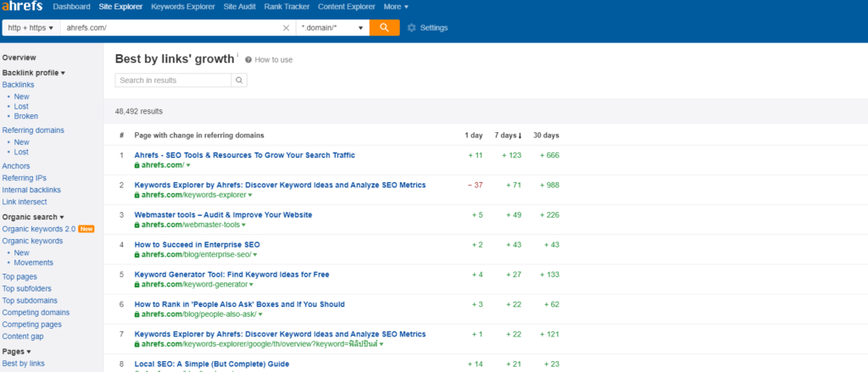Clear the URL field with X icon

pos(287,28)
